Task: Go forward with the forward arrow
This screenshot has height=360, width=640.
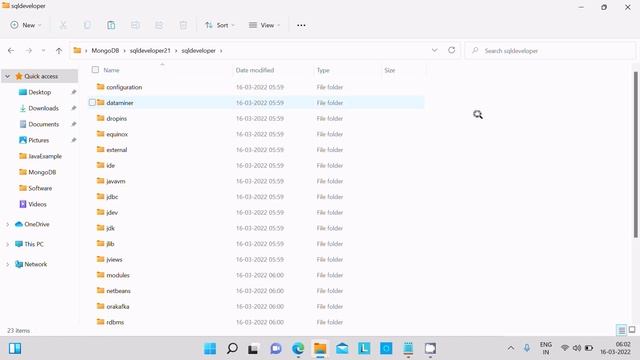Action: pyautogui.click(x=29, y=51)
